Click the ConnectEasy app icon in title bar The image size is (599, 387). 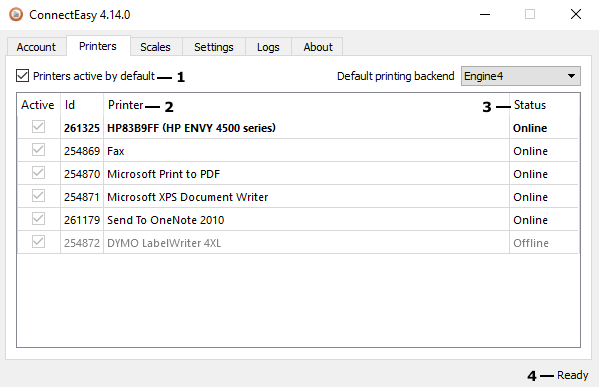(16, 15)
